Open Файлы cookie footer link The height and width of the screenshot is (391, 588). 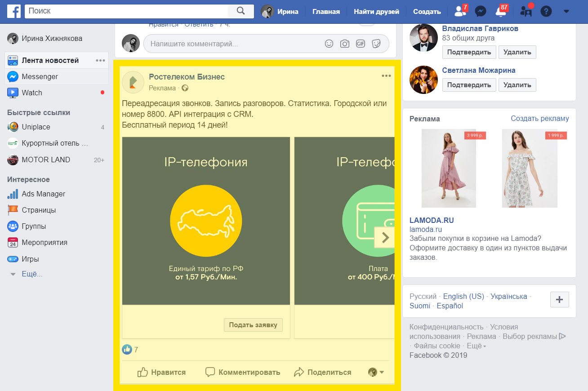coord(437,346)
